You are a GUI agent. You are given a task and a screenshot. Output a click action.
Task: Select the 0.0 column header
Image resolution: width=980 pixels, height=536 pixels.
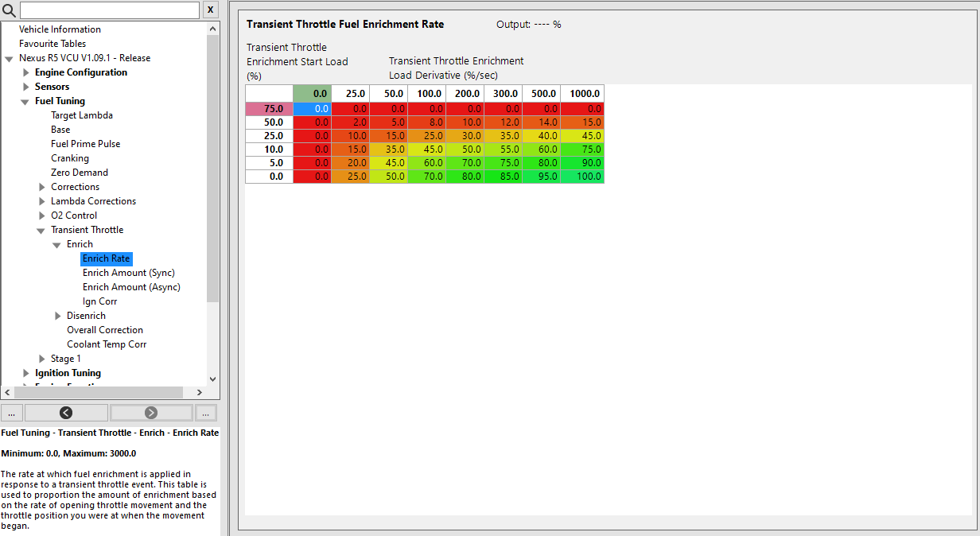pyautogui.click(x=313, y=94)
